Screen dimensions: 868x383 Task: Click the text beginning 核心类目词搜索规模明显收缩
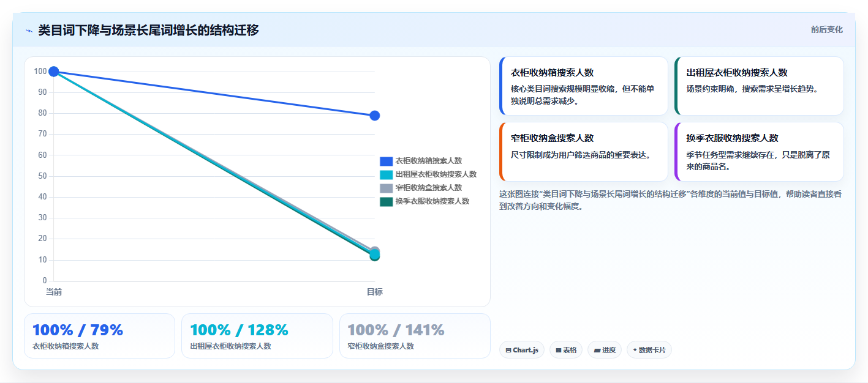point(583,95)
